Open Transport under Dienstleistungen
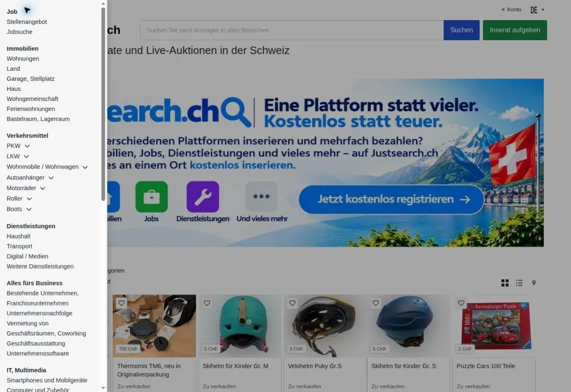 click(20, 246)
